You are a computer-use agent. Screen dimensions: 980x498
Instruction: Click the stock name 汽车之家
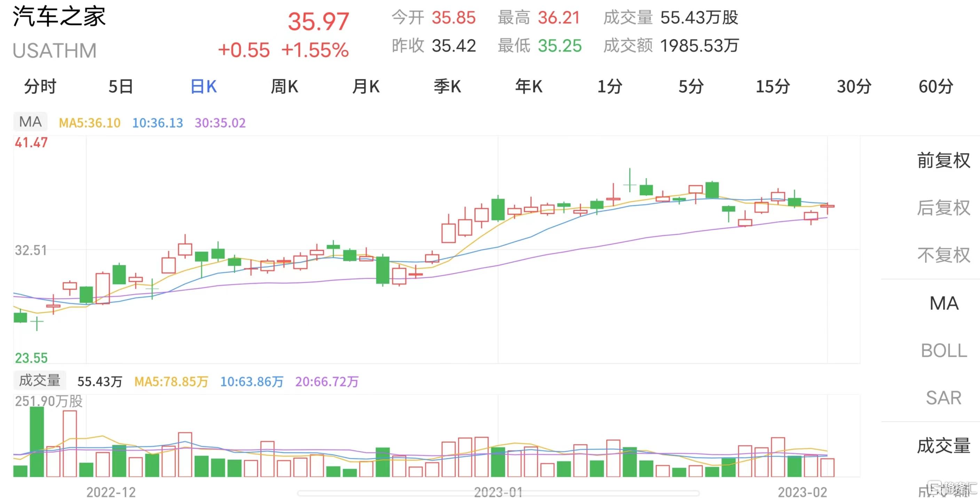click(60, 16)
